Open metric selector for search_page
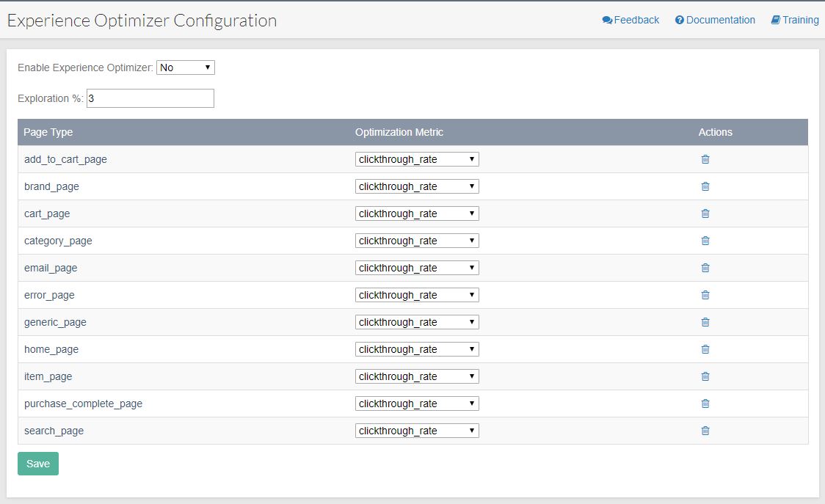Viewport: 825px width, 504px height. coord(416,431)
